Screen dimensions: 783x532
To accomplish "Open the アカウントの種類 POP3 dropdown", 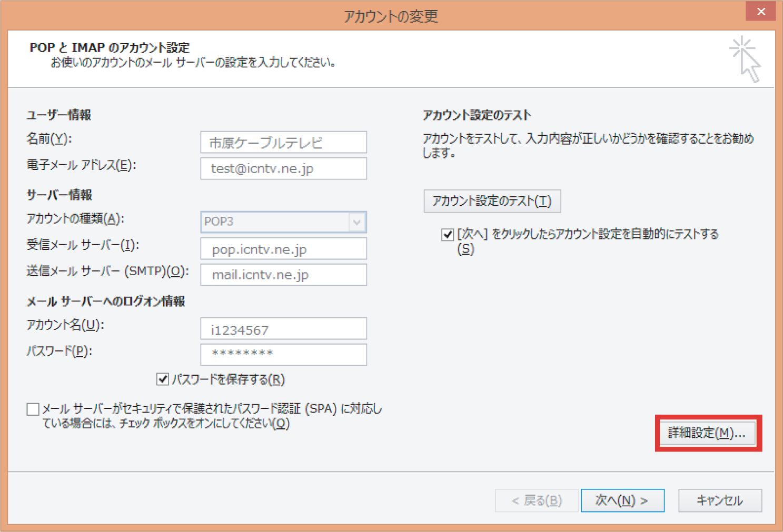I will (x=283, y=222).
